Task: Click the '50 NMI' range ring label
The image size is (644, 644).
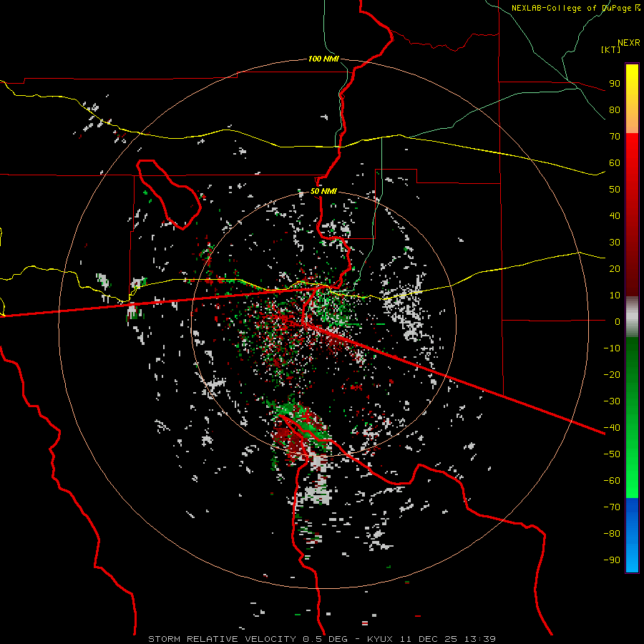Action: pos(323,191)
